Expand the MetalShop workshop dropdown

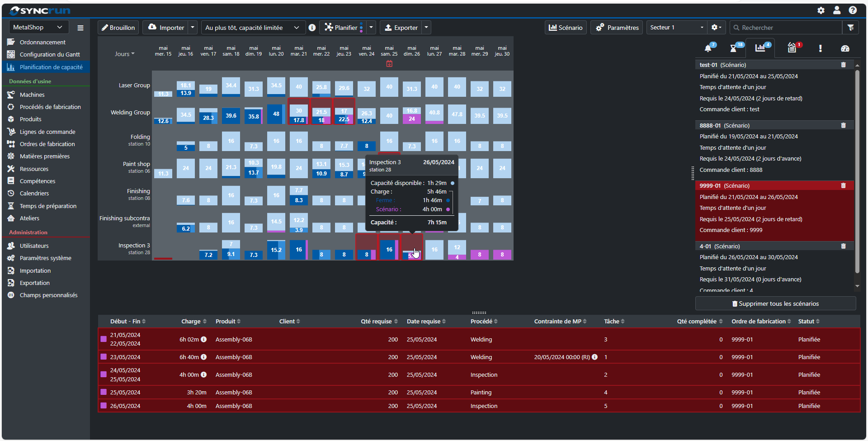click(x=39, y=27)
